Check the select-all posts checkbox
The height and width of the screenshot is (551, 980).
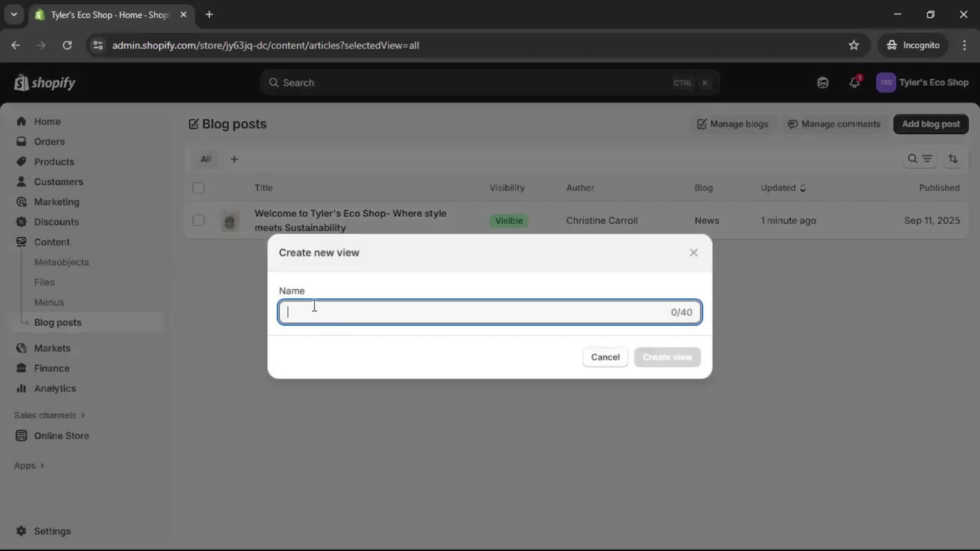pyautogui.click(x=199, y=188)
